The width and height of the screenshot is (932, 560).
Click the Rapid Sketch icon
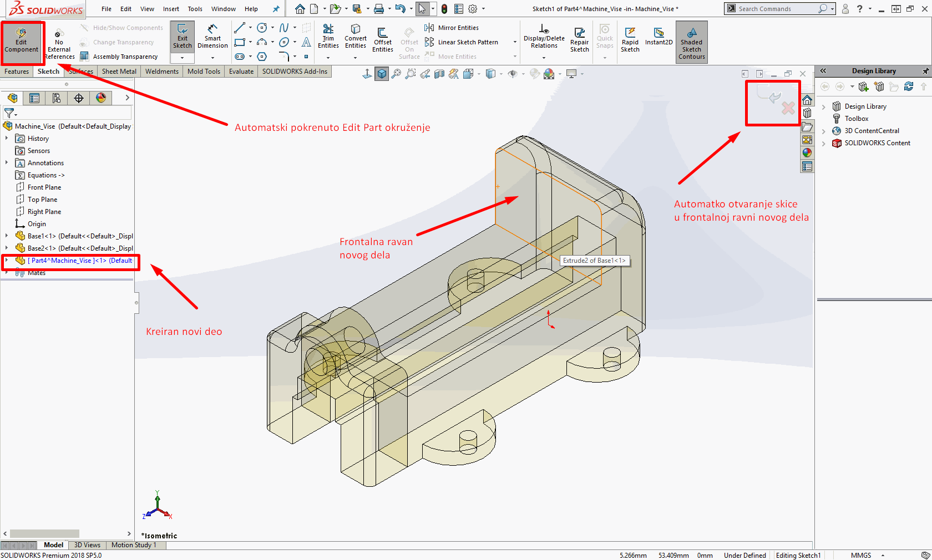[x=630, y=39]
